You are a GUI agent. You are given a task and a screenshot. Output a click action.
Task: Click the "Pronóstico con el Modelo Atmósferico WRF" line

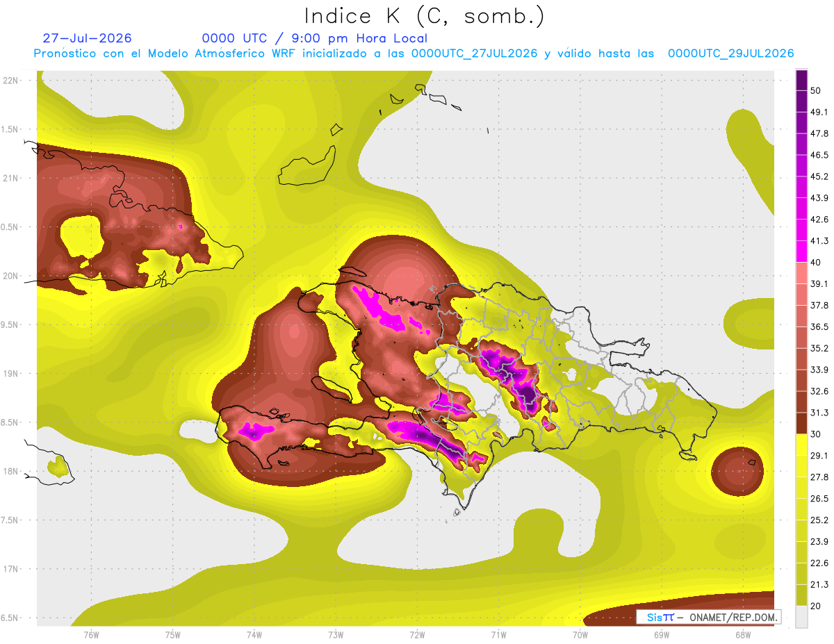pyautogui.click(x=414, y=53)
